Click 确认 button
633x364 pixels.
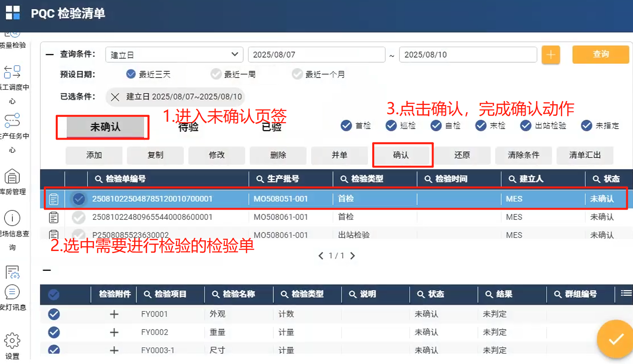(401, 155)
